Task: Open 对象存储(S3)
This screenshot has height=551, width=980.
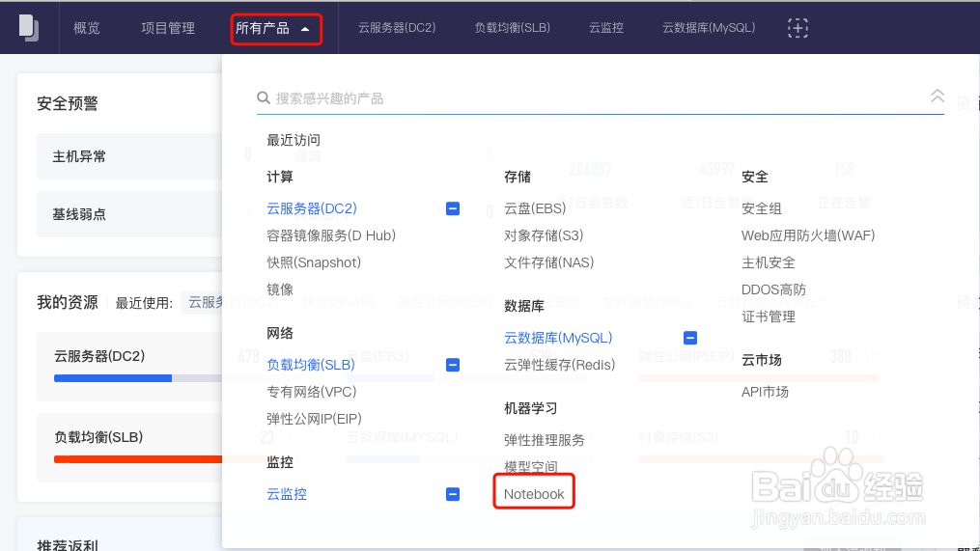Action: coord(544,235)
